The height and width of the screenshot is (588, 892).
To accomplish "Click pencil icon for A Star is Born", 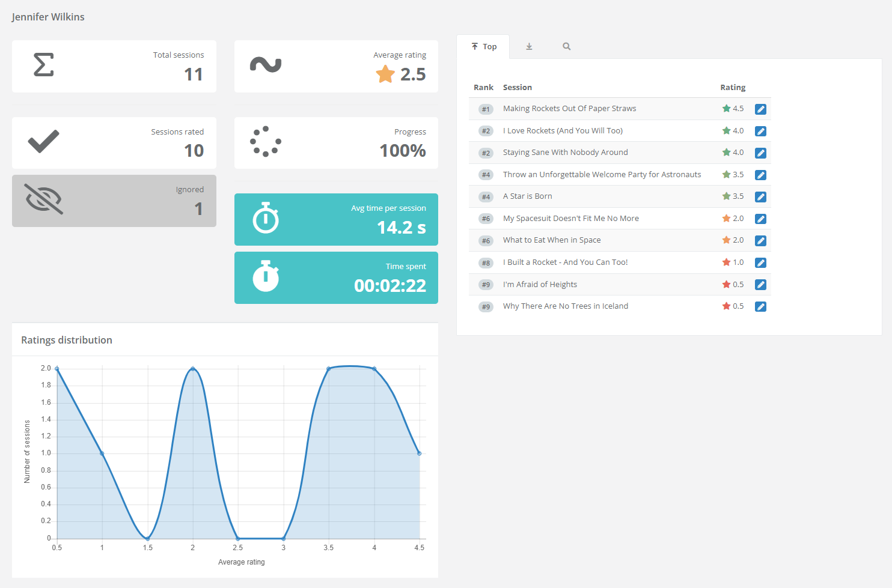I will 760,197.
